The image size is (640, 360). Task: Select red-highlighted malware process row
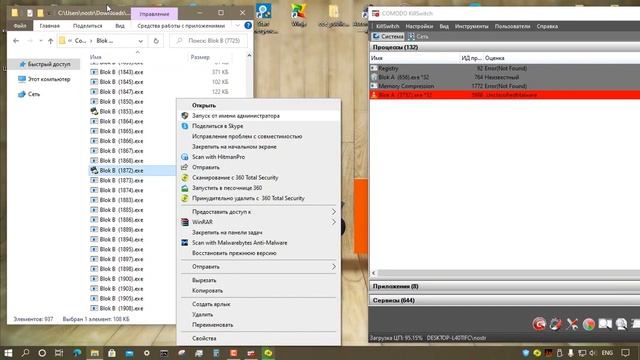(504, 95)
